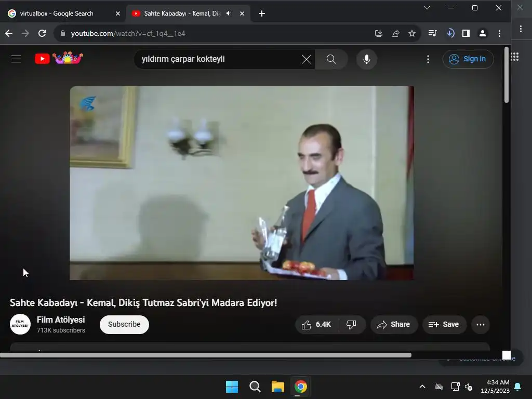Open Film Atölyesi channel avatar
Image resolution: width=532 pixels, height=399 pixels.
pyautogui.click(x=20, y=324)
